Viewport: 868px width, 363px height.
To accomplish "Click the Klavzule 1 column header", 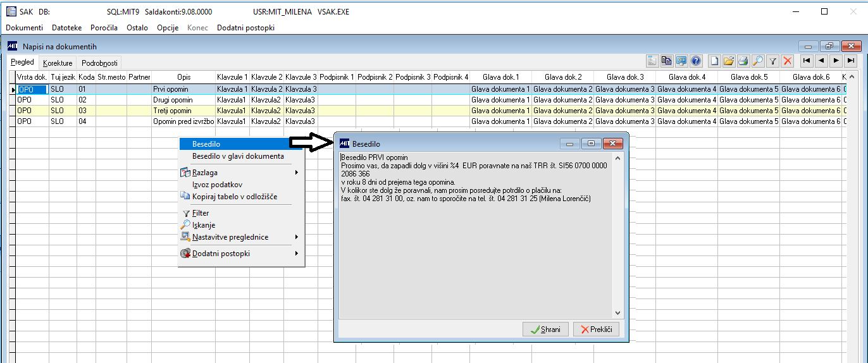I will [x=232, y=77].
